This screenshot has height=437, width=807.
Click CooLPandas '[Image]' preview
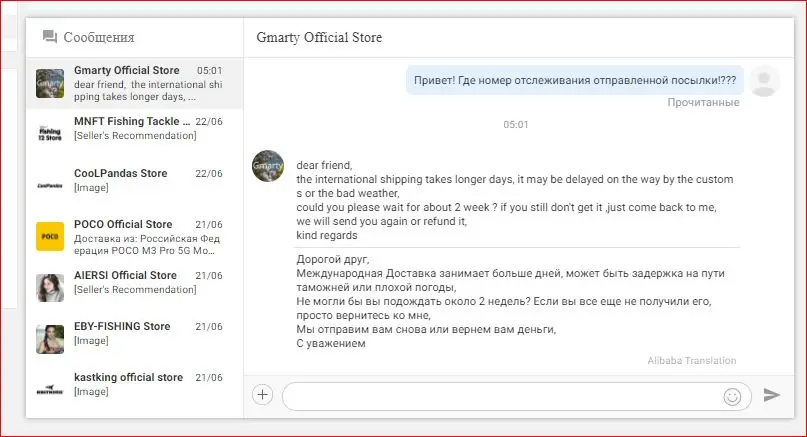click(x=91, y=187)
